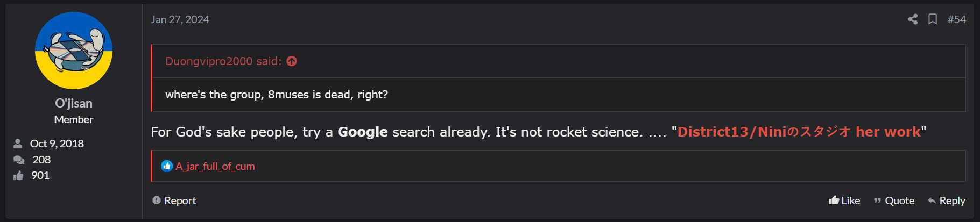Reply to this post
This screenshot has height=222, width=980.
946,200
